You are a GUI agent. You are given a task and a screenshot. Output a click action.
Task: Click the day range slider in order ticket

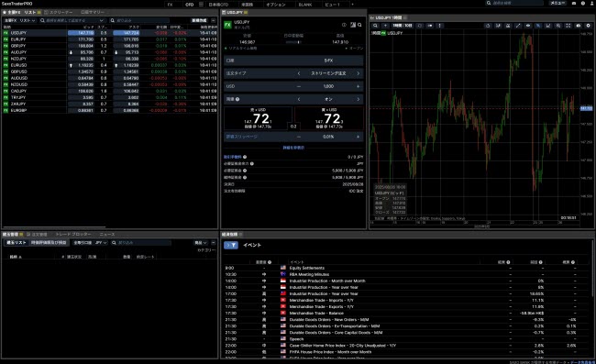coord(293,42)
